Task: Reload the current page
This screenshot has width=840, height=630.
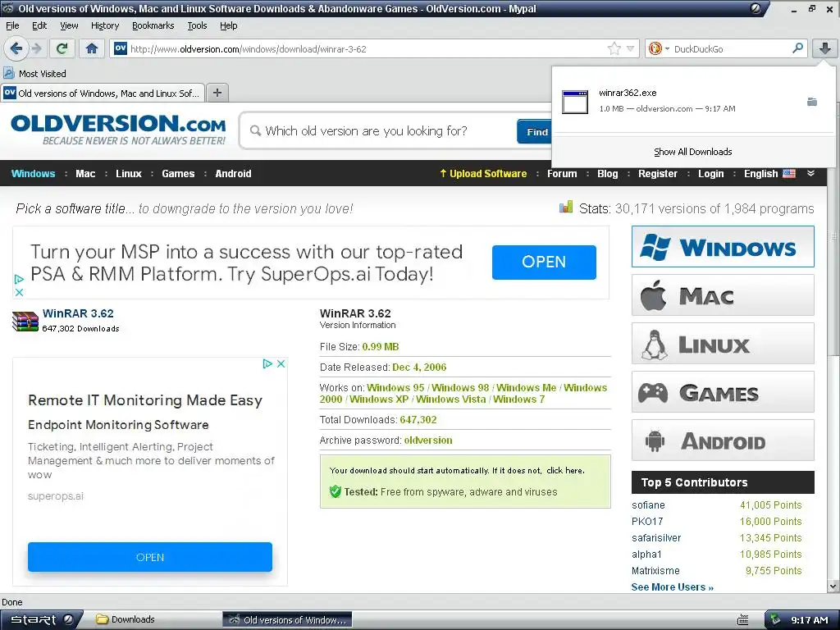Action: pyautogui.click(x=62, y=48)
